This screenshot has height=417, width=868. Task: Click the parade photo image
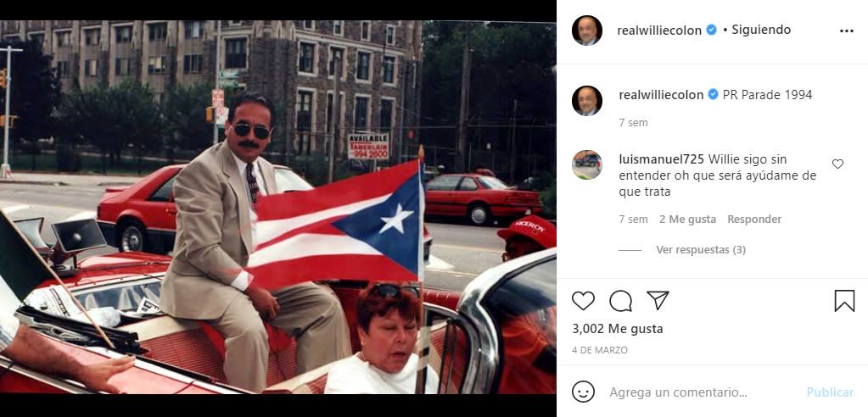(278, 208)
